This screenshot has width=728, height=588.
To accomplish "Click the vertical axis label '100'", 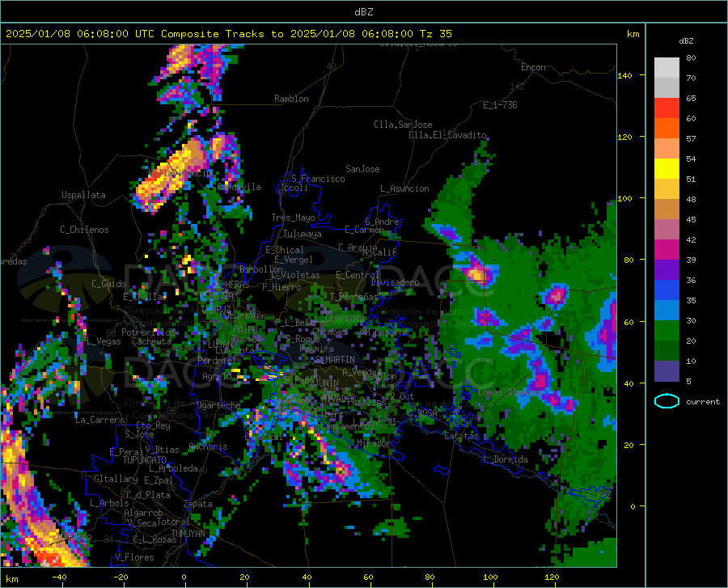I will pyautogui.click(x=624, y=199).
